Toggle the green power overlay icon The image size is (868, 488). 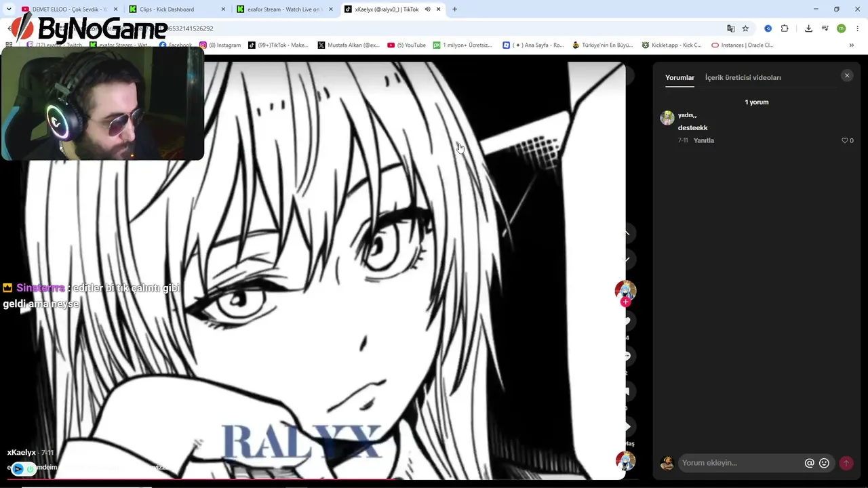pos(31,468)
